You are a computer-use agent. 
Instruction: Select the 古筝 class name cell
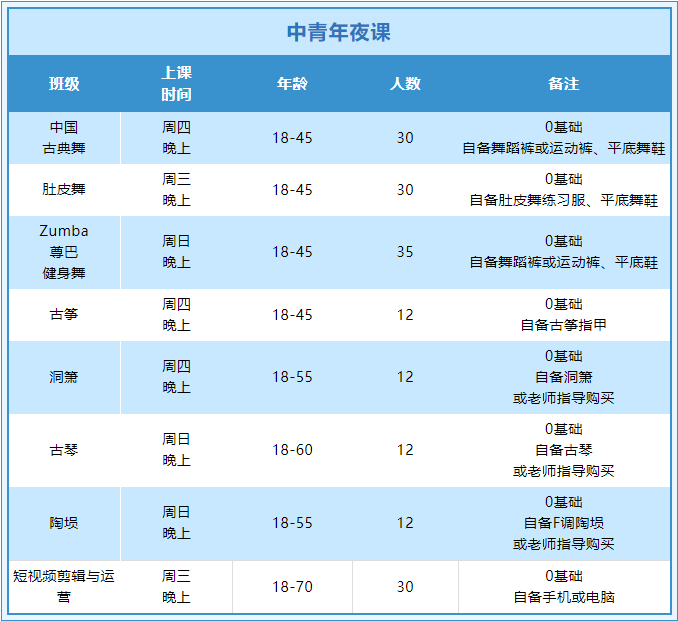(64, 315)
